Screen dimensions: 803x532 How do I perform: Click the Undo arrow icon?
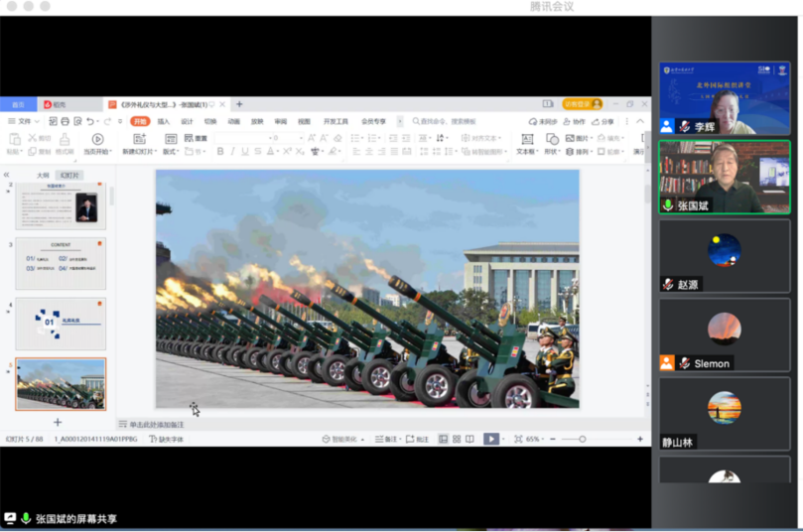pos(91,121)
